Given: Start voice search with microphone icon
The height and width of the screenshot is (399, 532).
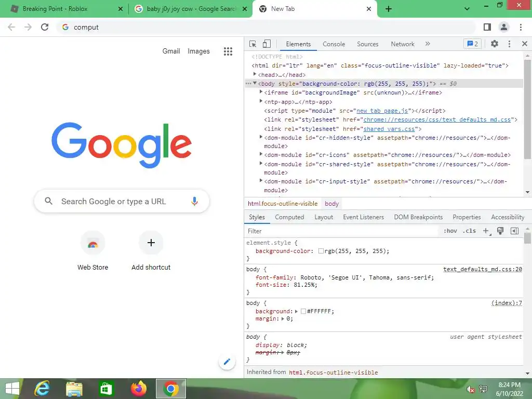Looking at the screenshot, I should [194, 201].
